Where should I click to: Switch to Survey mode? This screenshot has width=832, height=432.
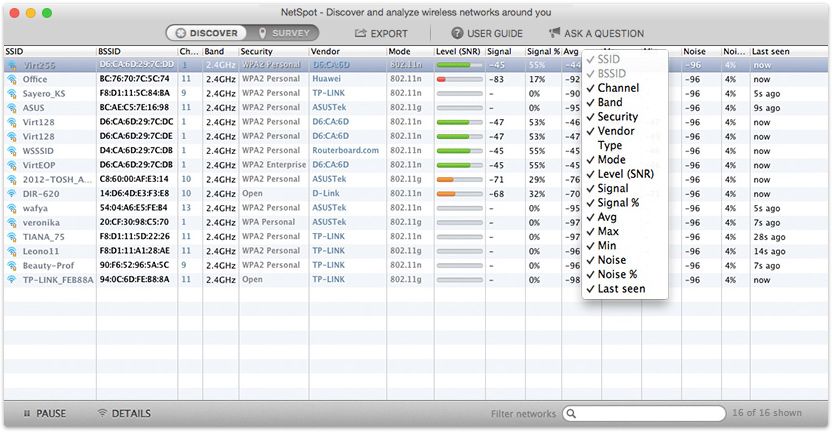[x=283, y=33]
